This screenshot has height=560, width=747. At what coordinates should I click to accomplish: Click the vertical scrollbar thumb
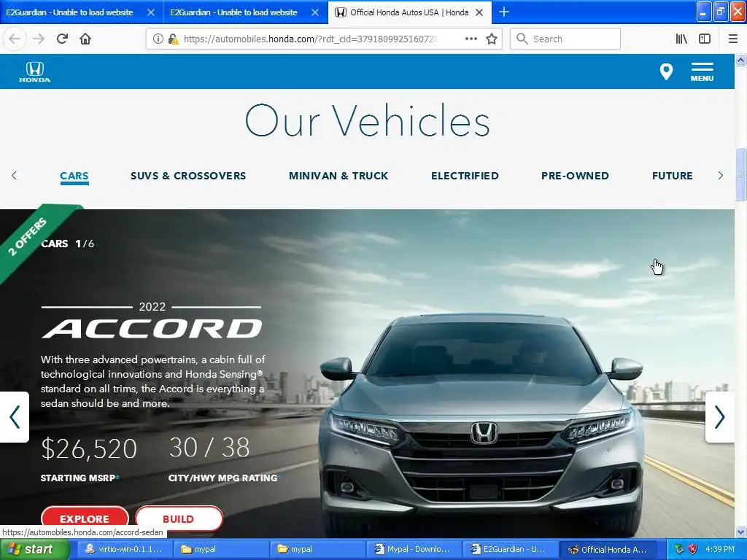tap(741, 174)
